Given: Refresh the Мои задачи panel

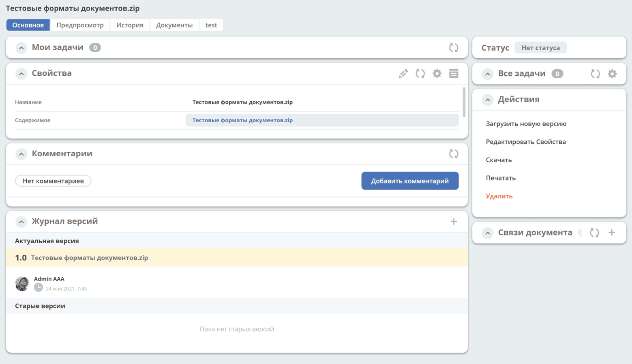Looking at the screenshot, I should coord(454,48).
